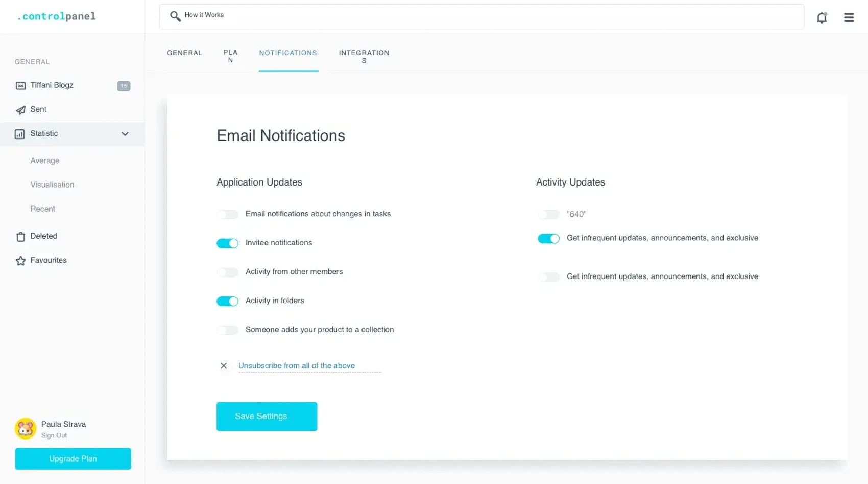Click the Favourites star icon

[20, 261]
